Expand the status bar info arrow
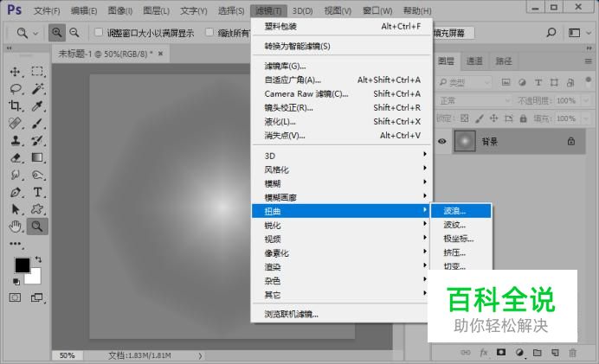 click(200, 355)
